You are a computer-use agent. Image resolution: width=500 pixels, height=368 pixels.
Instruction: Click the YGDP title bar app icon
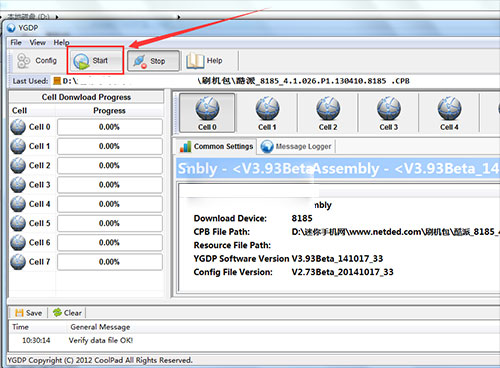coord(11,28)
